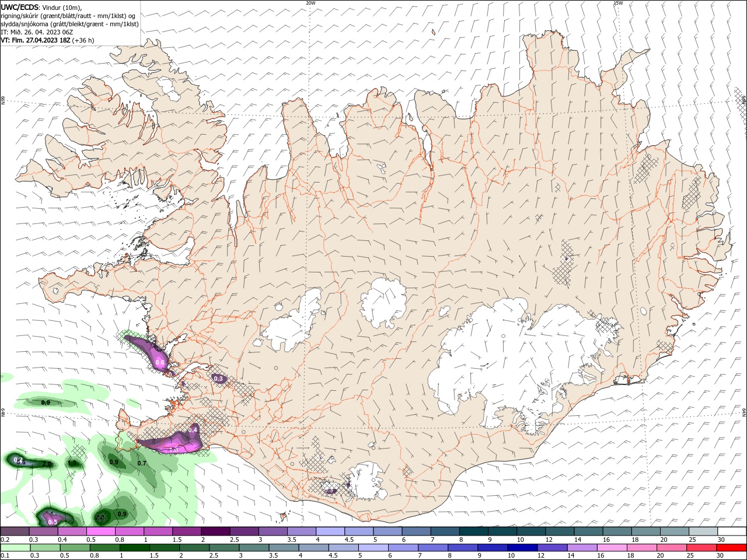Click the 0.6 value on the purple snow patch
747x560 pixels.
click(160, 362)
